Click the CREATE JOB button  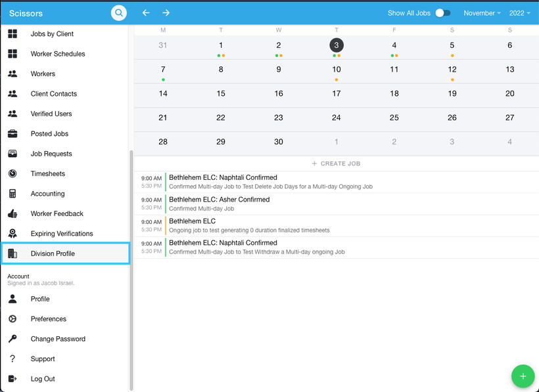pyautogui.click(x=336, y=163)
